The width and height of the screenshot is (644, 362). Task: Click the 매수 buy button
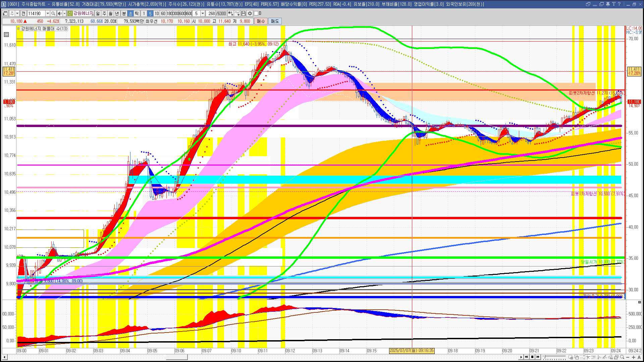tap(261, 21)
